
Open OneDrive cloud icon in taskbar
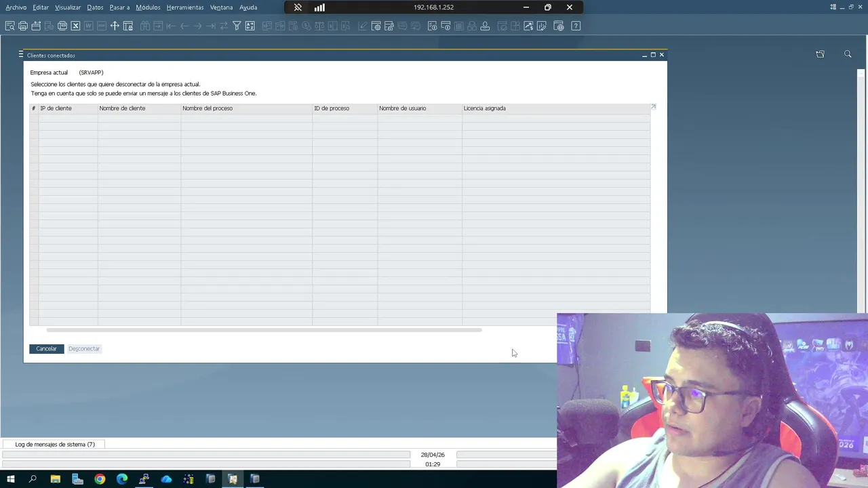point(166,479)
